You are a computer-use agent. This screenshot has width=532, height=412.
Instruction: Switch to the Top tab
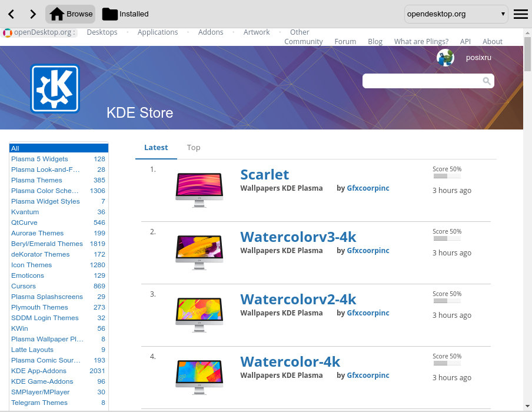(194, 148)
